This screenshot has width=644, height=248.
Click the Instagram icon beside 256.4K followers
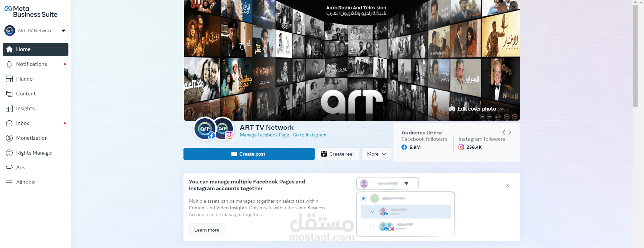[x=461, y=147]
